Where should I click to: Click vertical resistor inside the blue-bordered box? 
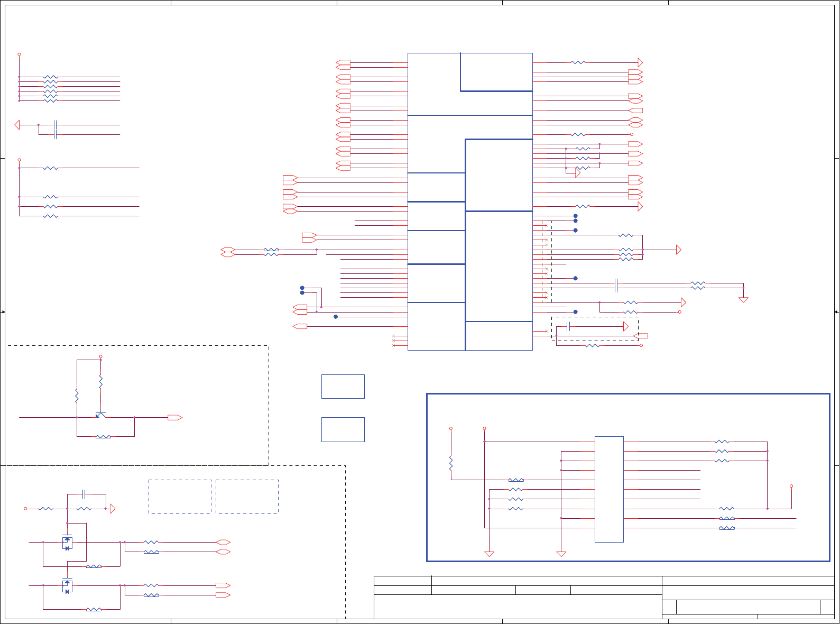click(x=451, y=464)
